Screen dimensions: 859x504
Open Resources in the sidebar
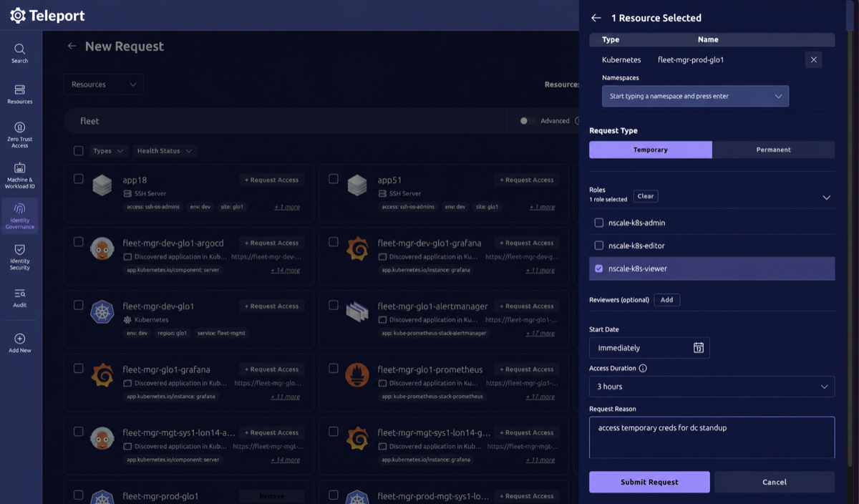(x=20, y=94)
